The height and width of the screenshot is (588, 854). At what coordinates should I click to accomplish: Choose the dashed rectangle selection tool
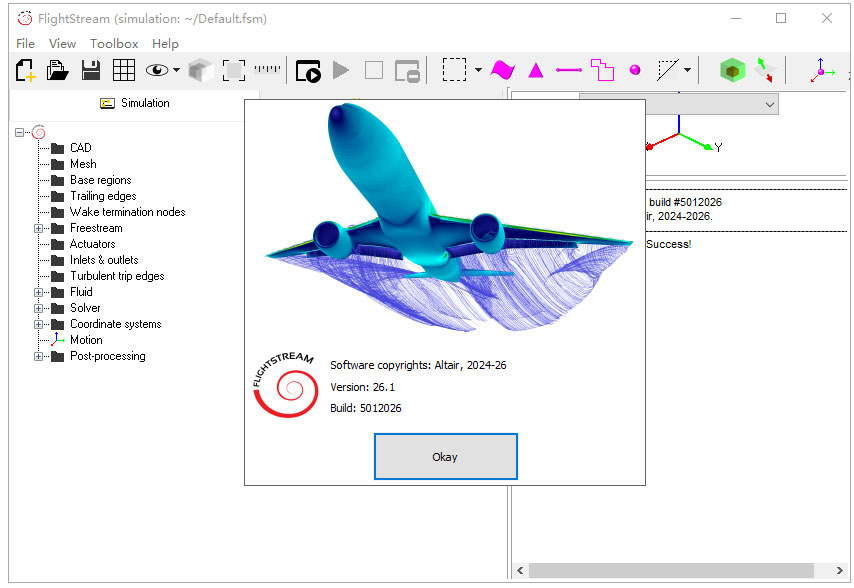[454, 70]
